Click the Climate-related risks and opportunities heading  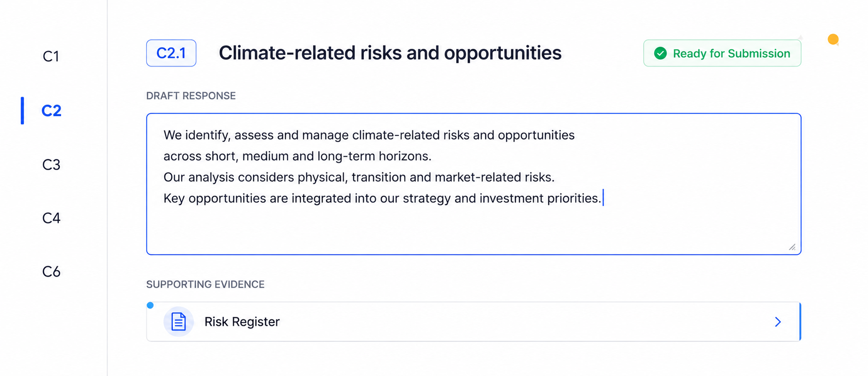390,53
